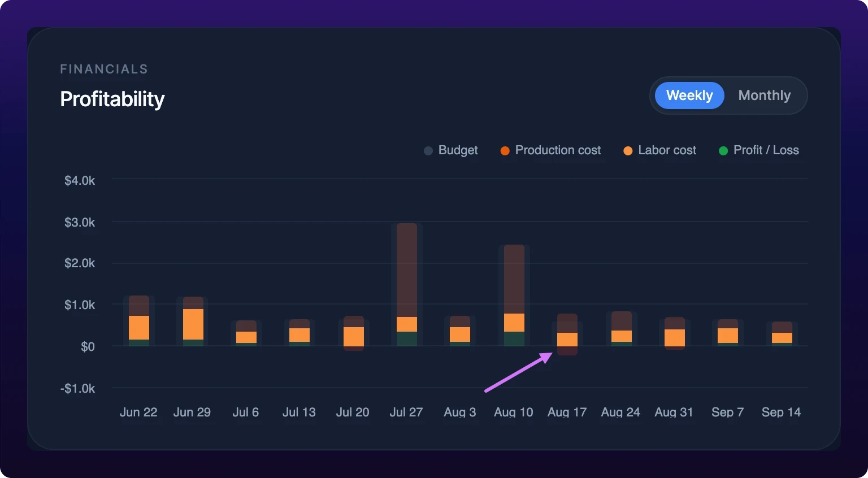868x478 pixels.
Task: Click the Aug 24 axis label
Action: pos(620,412)
